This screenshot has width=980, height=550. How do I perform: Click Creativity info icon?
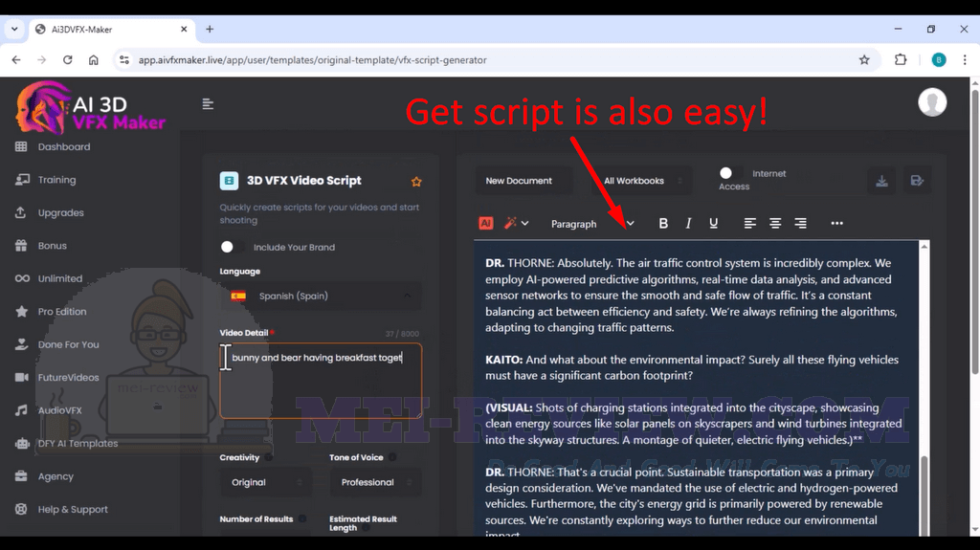click(x=269, y=457)
